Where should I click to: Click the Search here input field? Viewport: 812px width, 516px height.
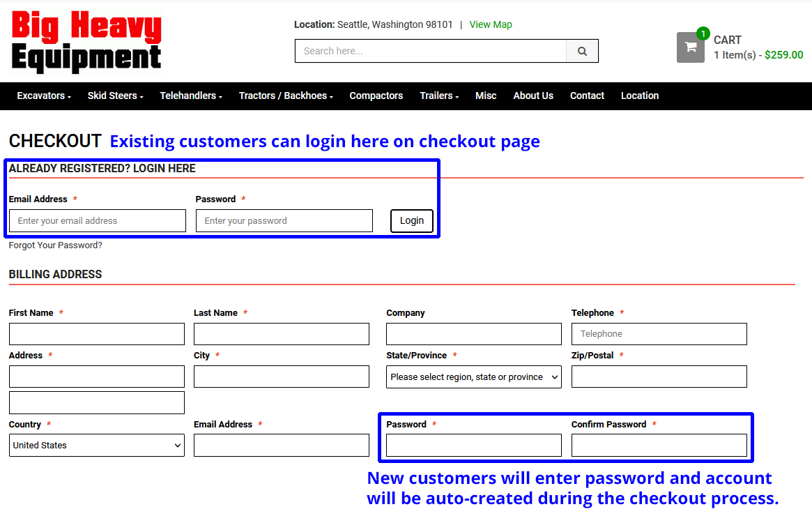pyautogui.click(x=430, y=50)
